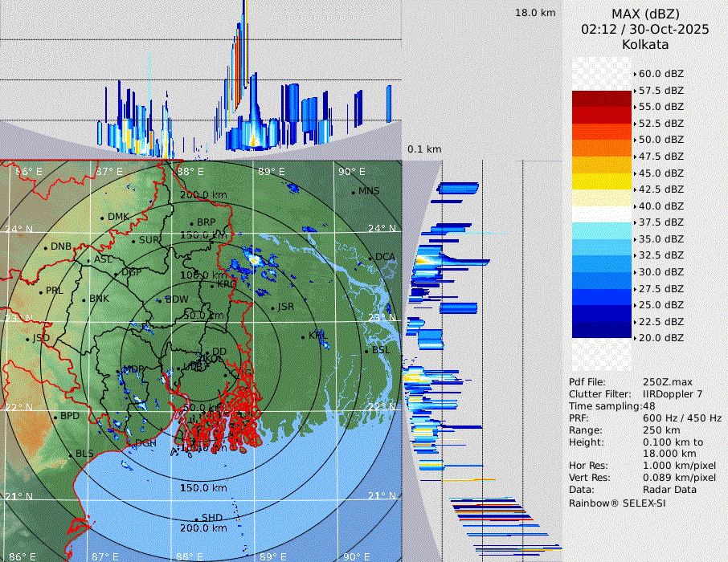The image size is (728, 562).
Task: Click the 18.0 km height label
Action: (x=535, y=13)
